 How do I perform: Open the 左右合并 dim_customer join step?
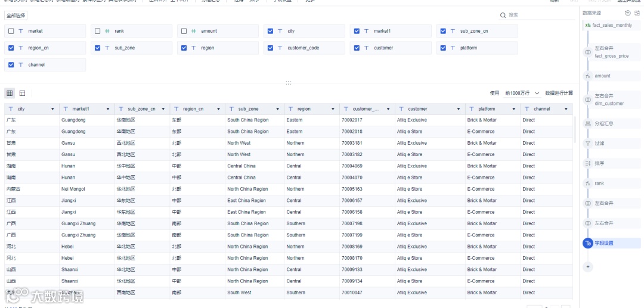pyautogui.click(x=612, y=99)
